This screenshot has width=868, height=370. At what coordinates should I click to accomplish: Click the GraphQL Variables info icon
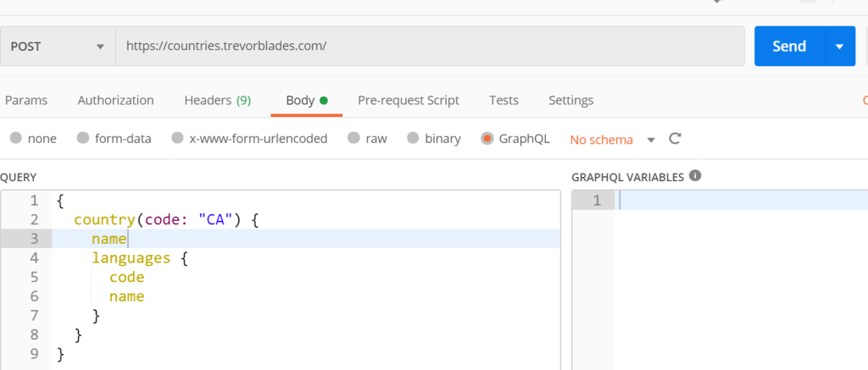point(695,176)
